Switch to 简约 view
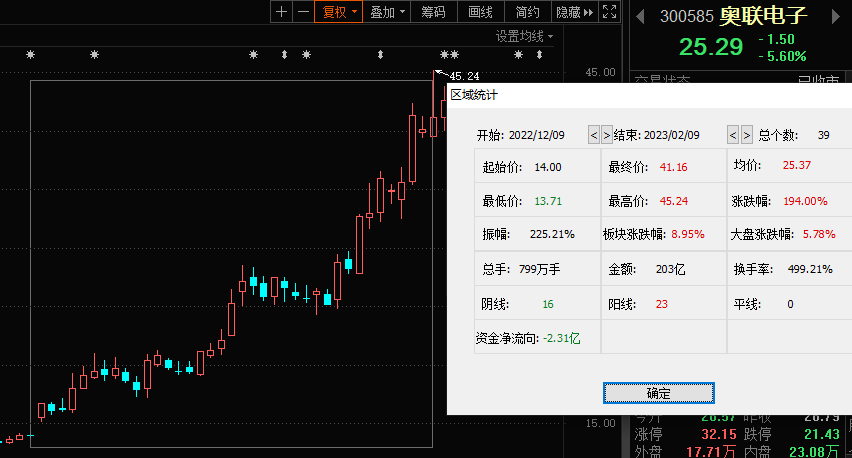852x458 pixels. click(x=527, y=11)
